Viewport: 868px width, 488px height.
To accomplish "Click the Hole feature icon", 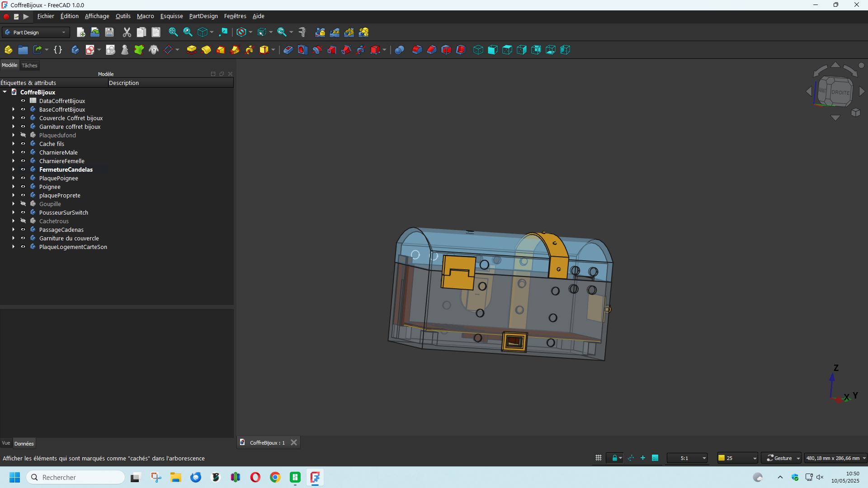I will 302,50.
